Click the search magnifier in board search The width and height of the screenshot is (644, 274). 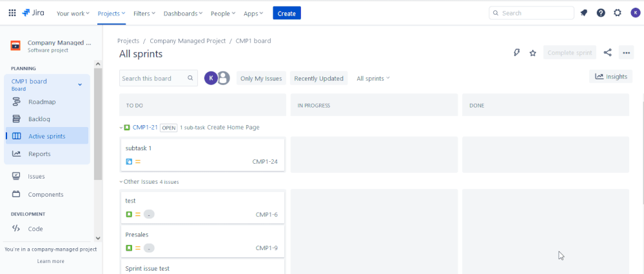[190, 78]
